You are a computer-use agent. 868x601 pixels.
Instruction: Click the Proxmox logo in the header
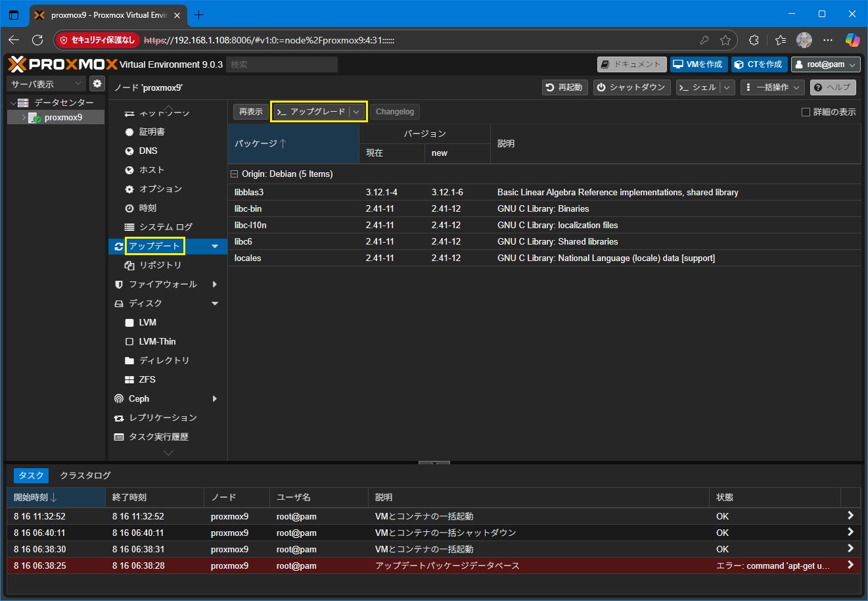63,64
